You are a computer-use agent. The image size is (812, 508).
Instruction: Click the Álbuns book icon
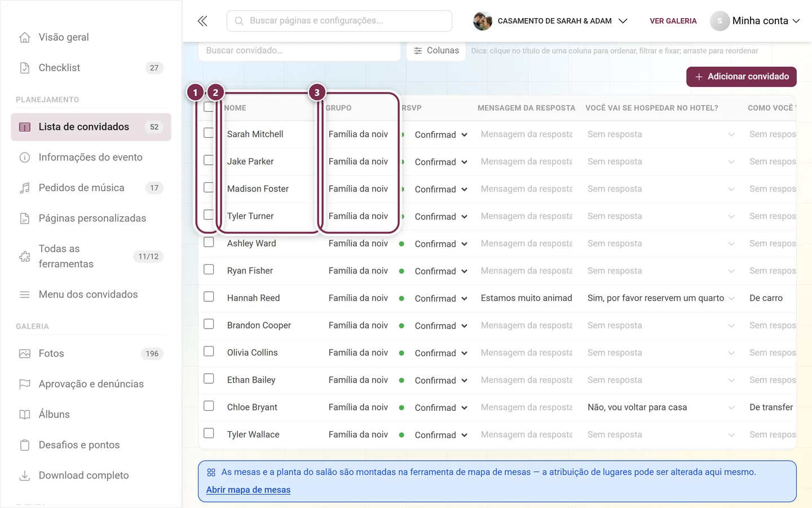click(x=25, y=415)
